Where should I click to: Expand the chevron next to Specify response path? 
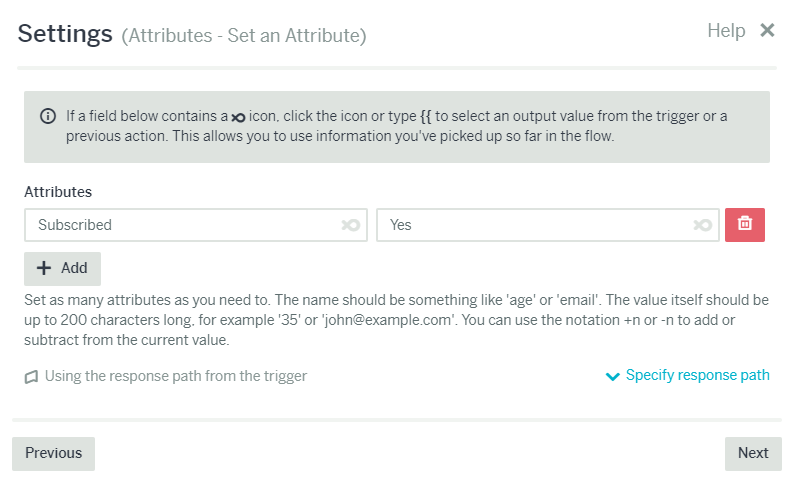tap(612, 377)
